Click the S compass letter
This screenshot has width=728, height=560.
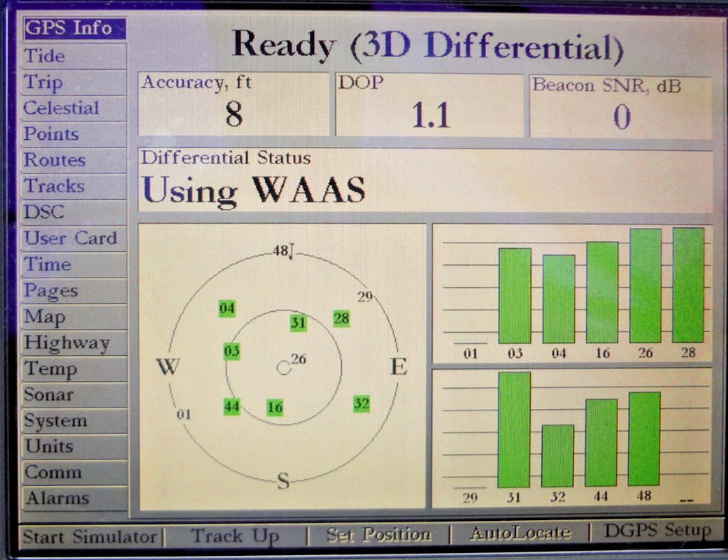(x=283, y=481)
